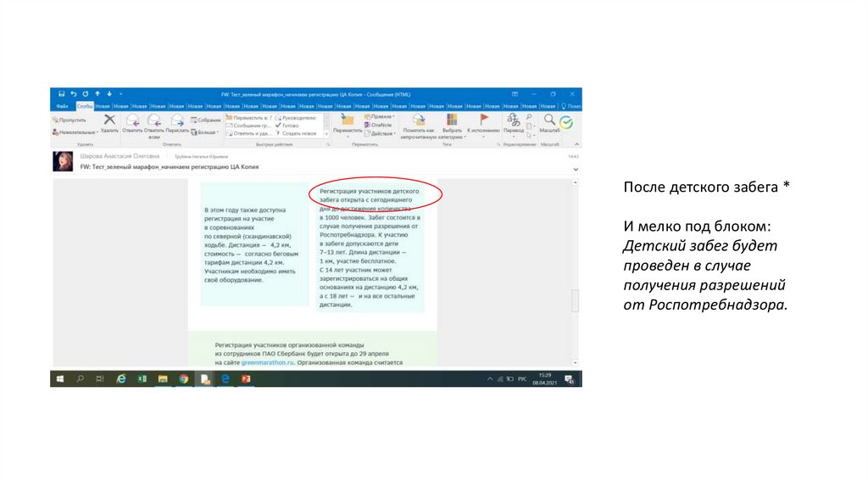Choose Создать новое quick step
Image resolution: width=868 pixels, height=487 pixels.
(296, 133)
